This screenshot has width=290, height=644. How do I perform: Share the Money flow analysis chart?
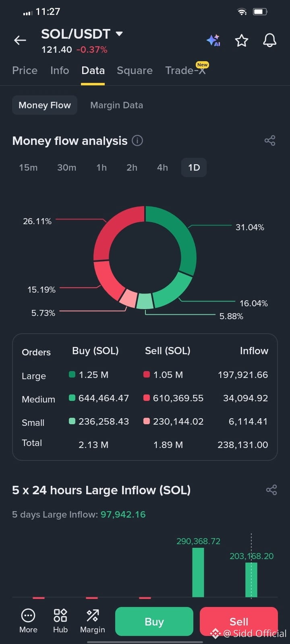(x=270, y=140)
